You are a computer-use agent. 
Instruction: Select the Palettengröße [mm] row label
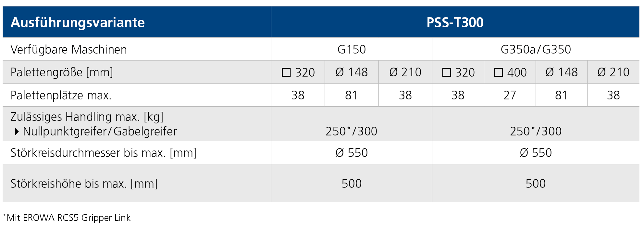(x=62, y=72)
